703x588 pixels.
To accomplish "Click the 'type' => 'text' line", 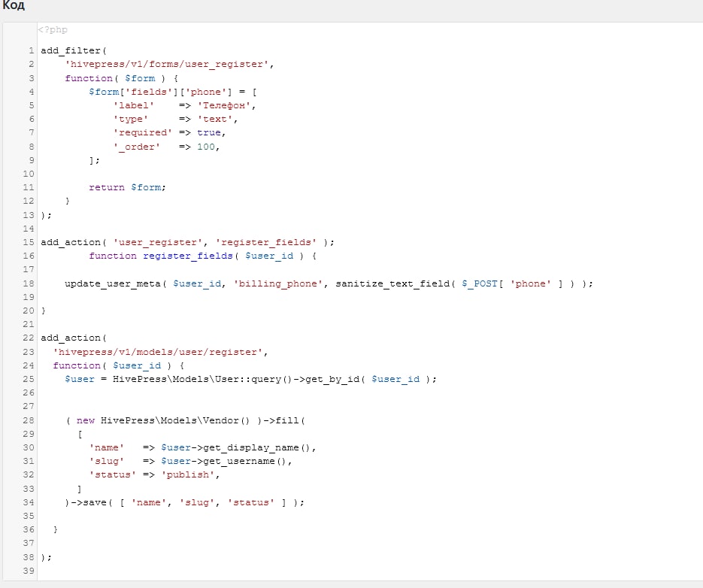I will pos(175,119).
